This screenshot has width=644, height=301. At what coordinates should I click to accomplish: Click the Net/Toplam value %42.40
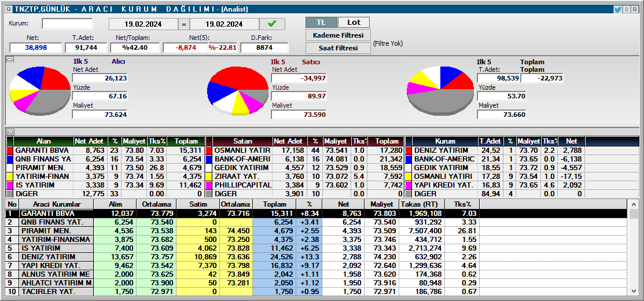click(135, 47)
